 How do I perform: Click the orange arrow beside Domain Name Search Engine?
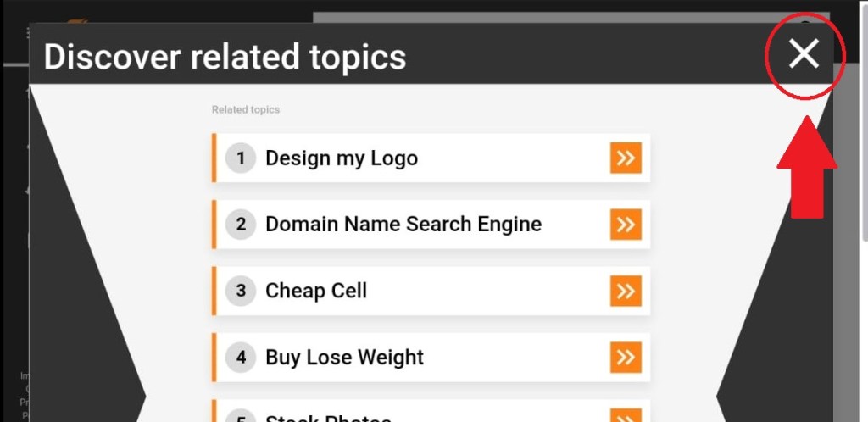(626, 225)
